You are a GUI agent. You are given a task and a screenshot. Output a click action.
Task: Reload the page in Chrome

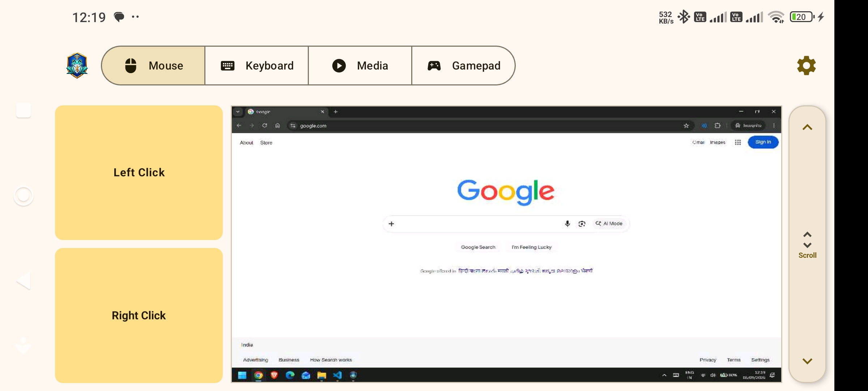(265, 126)
